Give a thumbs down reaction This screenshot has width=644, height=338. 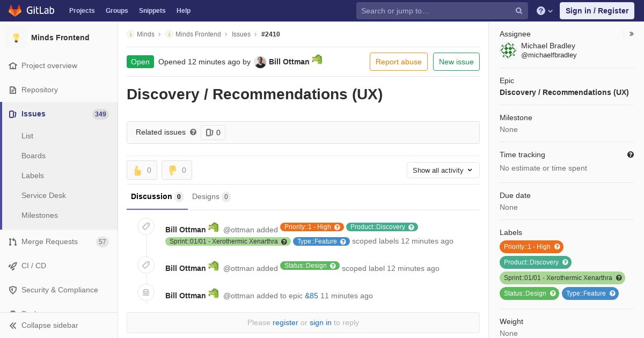pyautogui.click(x=177, y=170)
